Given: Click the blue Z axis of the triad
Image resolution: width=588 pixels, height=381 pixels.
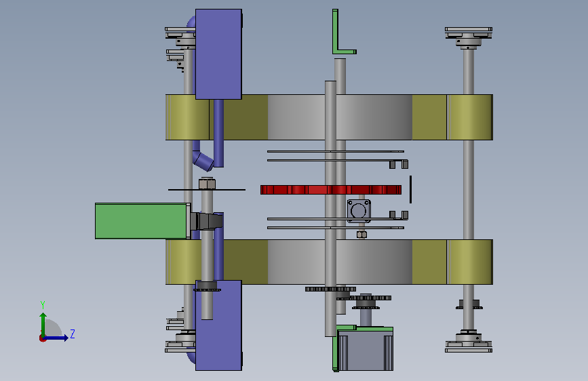Looking at the screenshot, I should [56, 338].
